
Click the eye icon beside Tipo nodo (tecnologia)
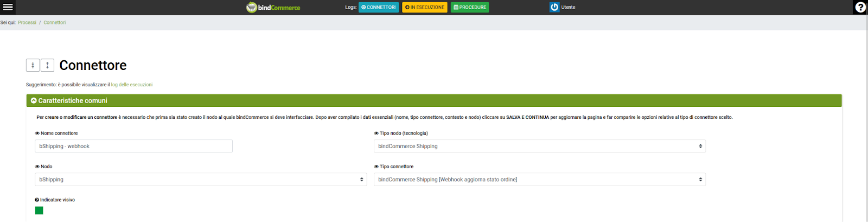tap(376, 134)
